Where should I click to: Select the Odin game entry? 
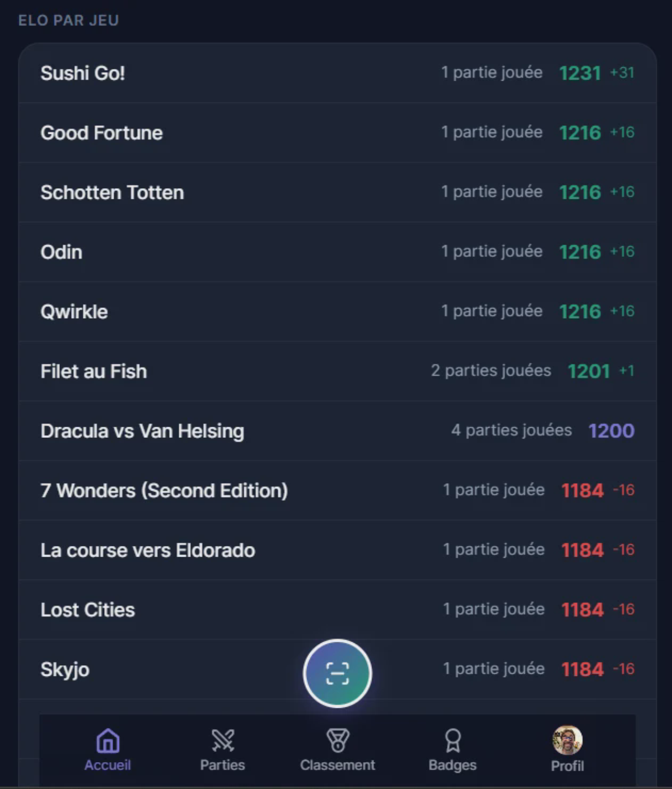pos(338,252)
